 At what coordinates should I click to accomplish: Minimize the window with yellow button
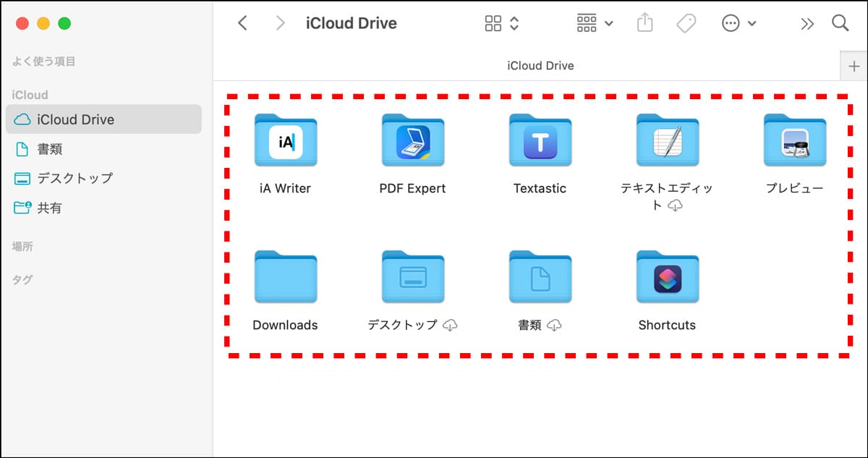coord(43,23)
